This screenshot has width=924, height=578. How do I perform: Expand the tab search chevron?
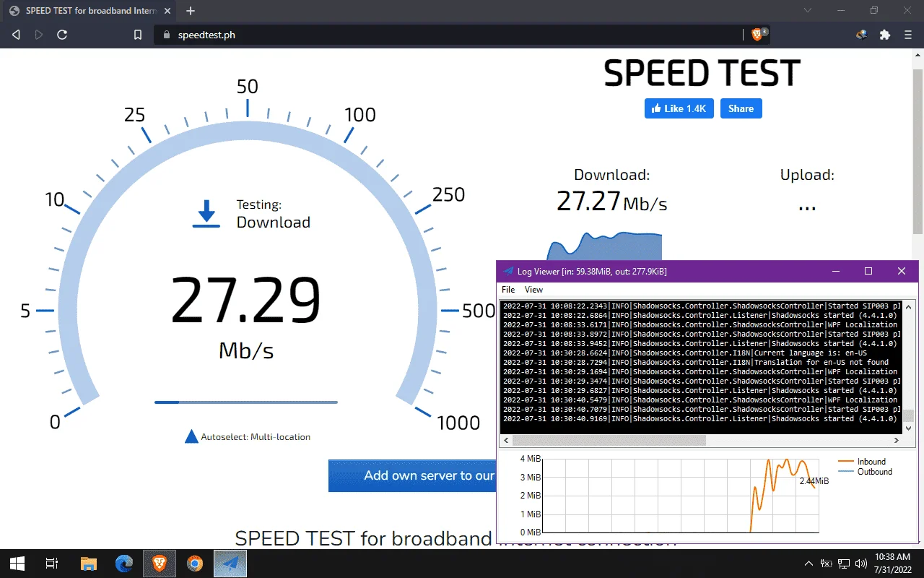pyautogui.click(x=808, y=11)
